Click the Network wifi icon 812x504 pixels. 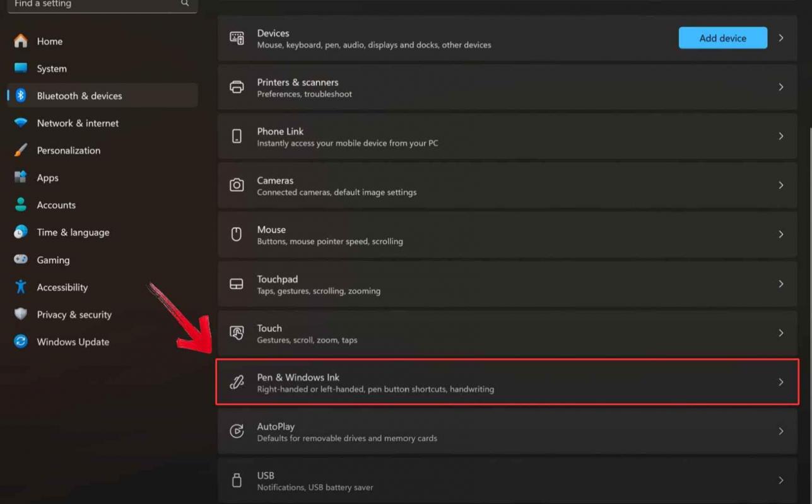(x=21, y=123)
